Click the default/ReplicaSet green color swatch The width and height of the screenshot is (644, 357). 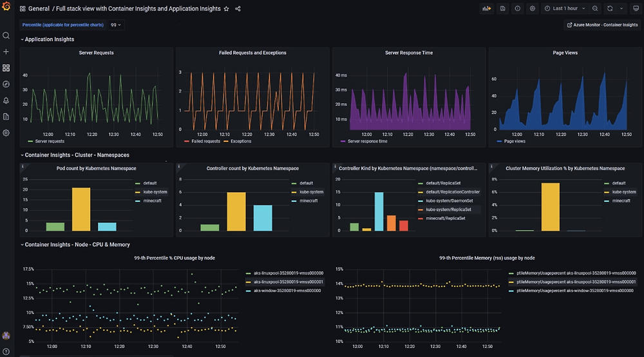(420, 183)
